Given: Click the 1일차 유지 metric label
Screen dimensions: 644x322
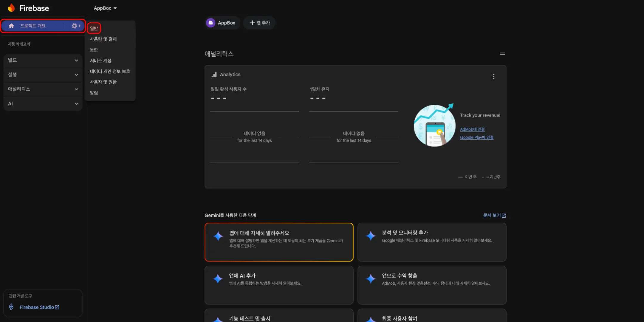Looking at the screenshot, I should pyautogui.click(x=320, y=89).
